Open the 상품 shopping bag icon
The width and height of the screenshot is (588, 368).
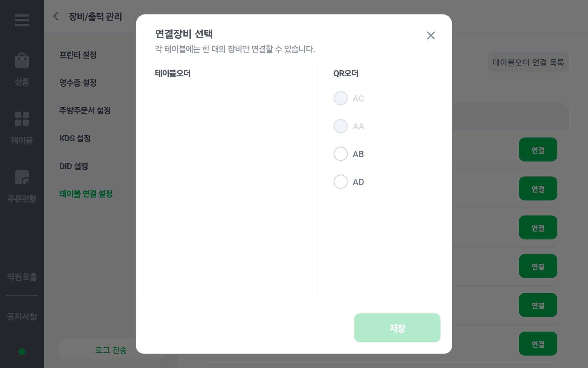point(22,61)
